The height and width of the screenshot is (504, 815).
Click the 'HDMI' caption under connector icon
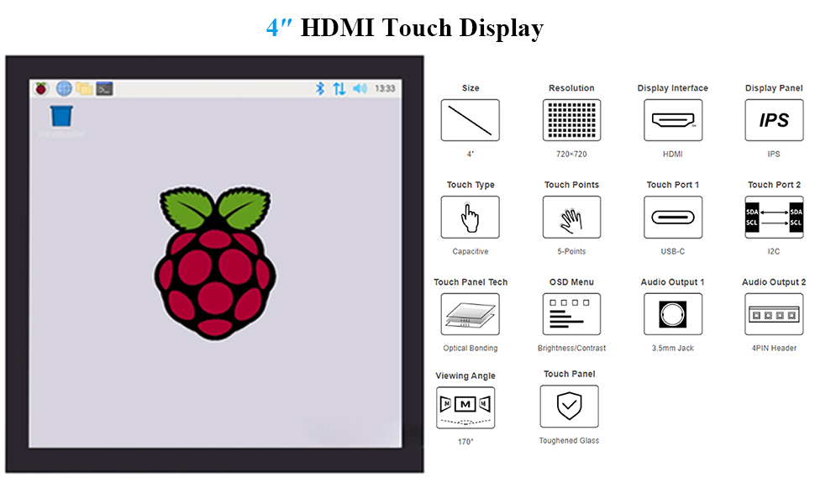pos(672,155)
